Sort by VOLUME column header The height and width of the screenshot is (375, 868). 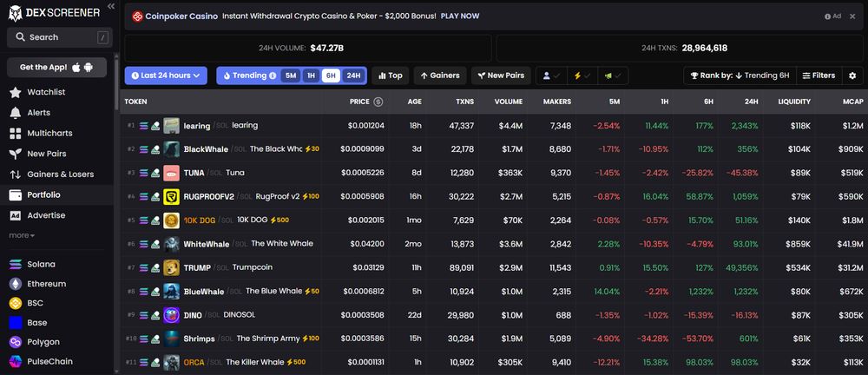[508, 102]
